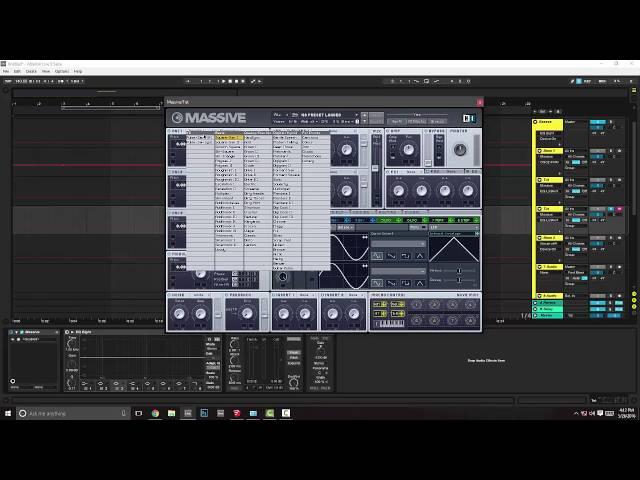This screenshot has height=480, width=640.
Task: Open the Noise type dropdown (White)
Action: (202, 295)
